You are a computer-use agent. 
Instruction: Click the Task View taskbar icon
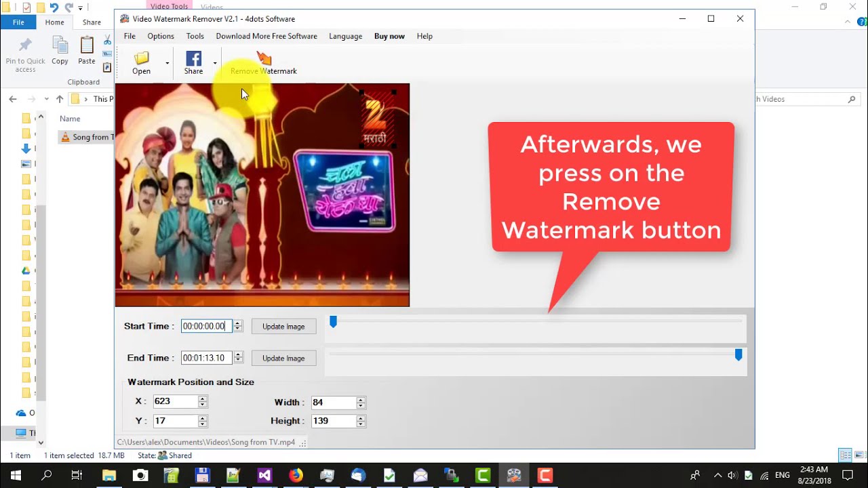tap(77, 475)
